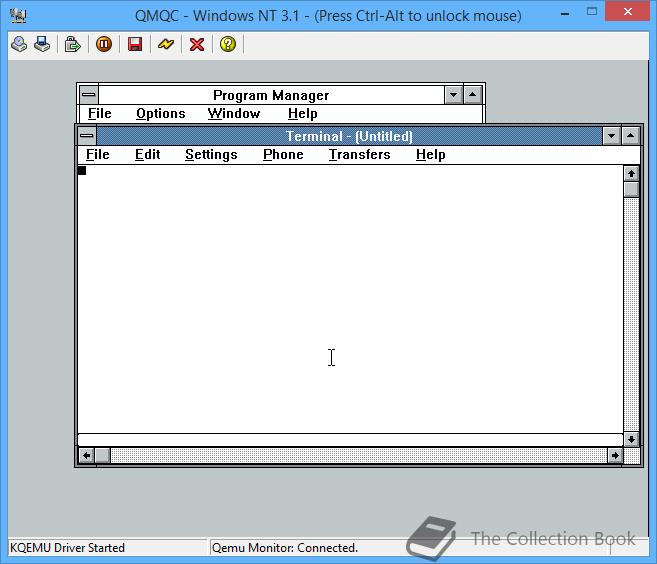Pause the virtual machine via orange button
This screenshot has width=657, height=564.
point(103,44)
